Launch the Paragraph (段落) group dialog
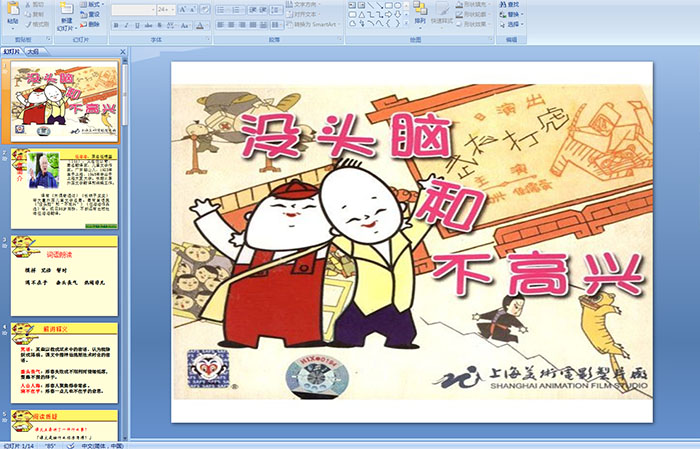 click(340, 40)
